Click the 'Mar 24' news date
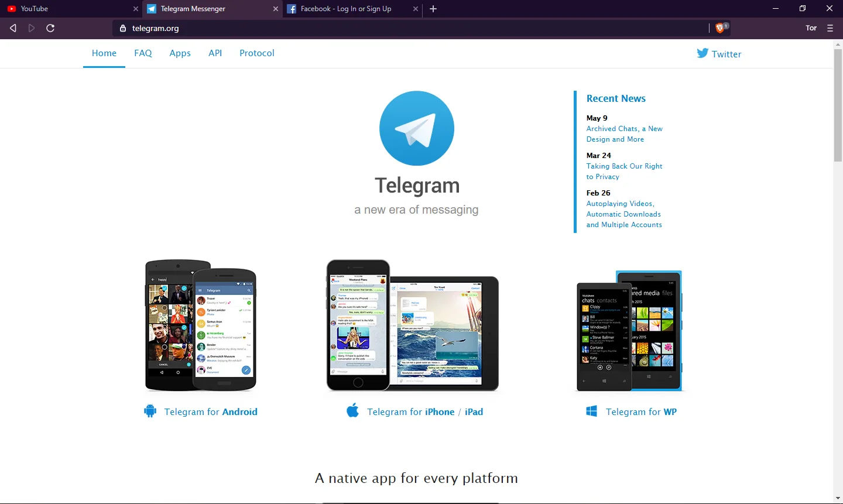 click(599, 156)
